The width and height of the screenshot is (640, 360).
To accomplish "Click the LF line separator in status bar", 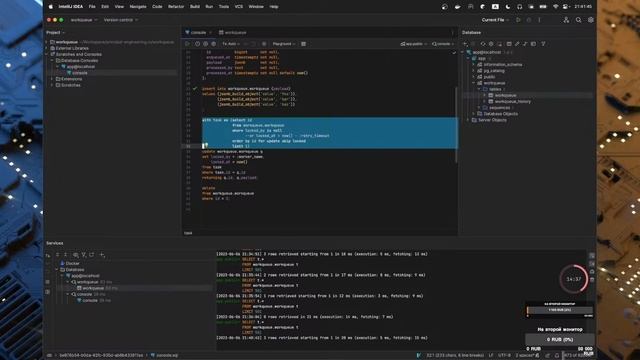I will pos(491,356).
